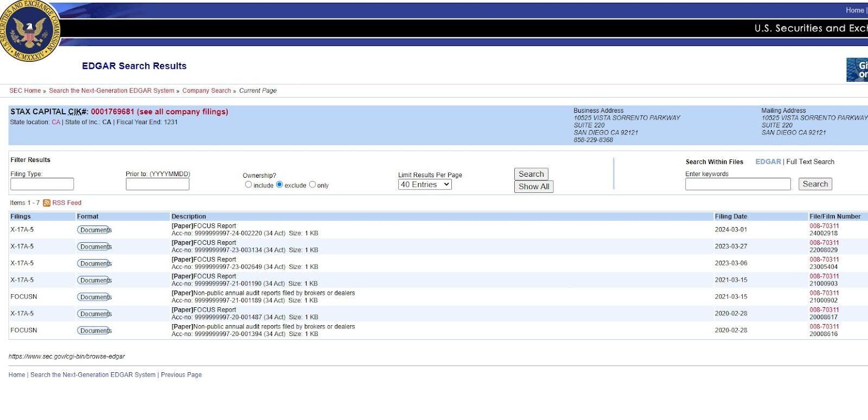Screen dimensions: 868x420
Task: Click the Search button for keywords
Action: pyautogui.click(x=815, y=184)
